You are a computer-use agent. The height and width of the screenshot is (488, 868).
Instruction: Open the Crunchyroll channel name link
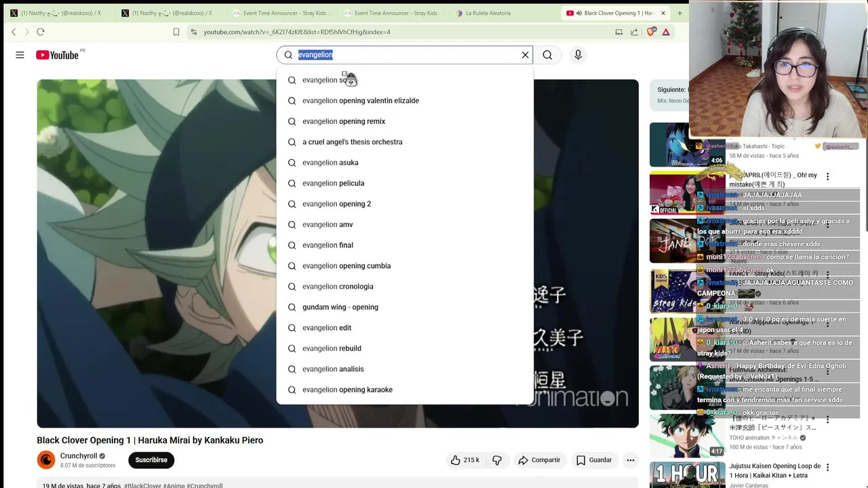point(79,456)
